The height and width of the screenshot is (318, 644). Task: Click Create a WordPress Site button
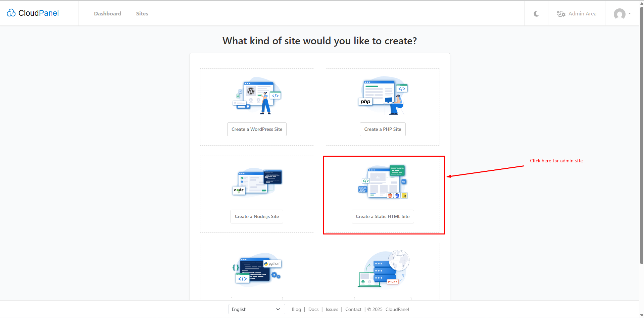tap(257, 129)
